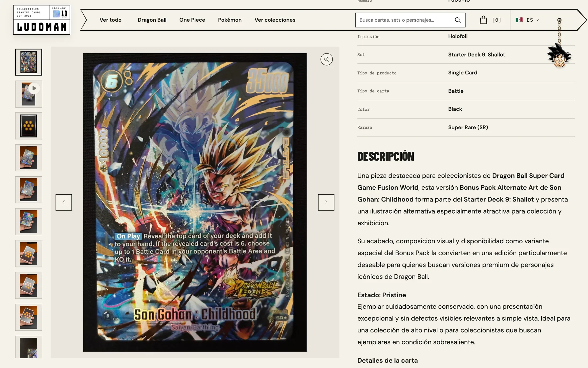Viewport: 588px width, 368px height.
Task: Select the eighth gallery thumbnail
Action: coord(29,285)
